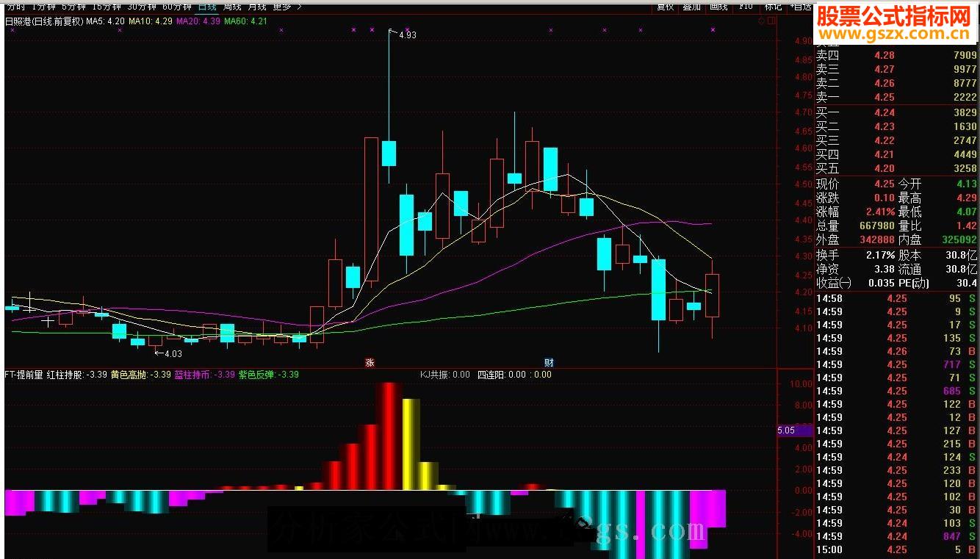Click the blue 财 marker below the chart
980x559 pixels.
(x=549, y=362)
